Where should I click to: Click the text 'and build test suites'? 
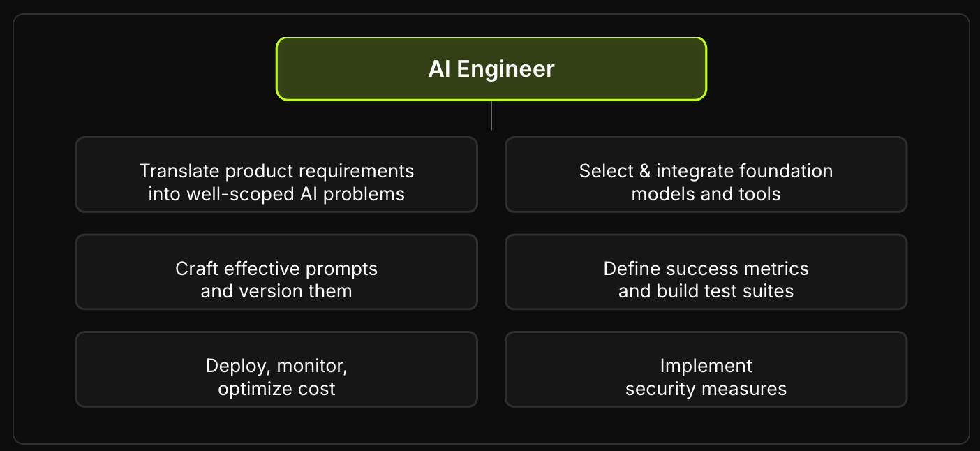(x=706, y=291)
